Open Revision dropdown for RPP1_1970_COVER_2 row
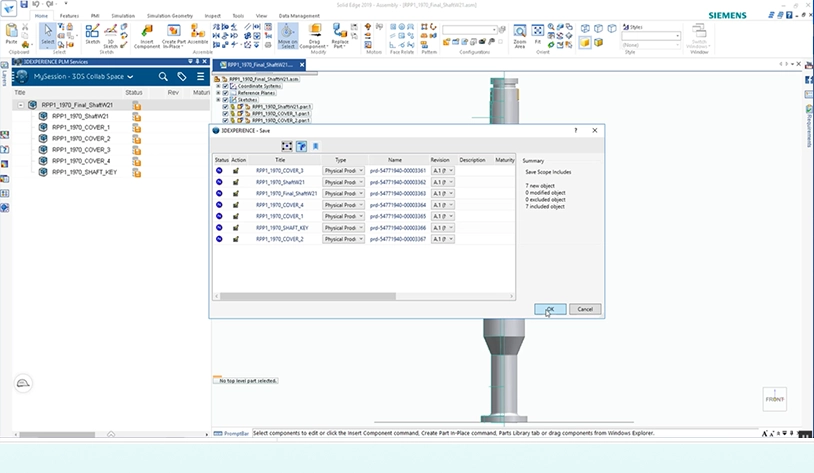This screenshot has height=473, width=814. coord(442,239)
